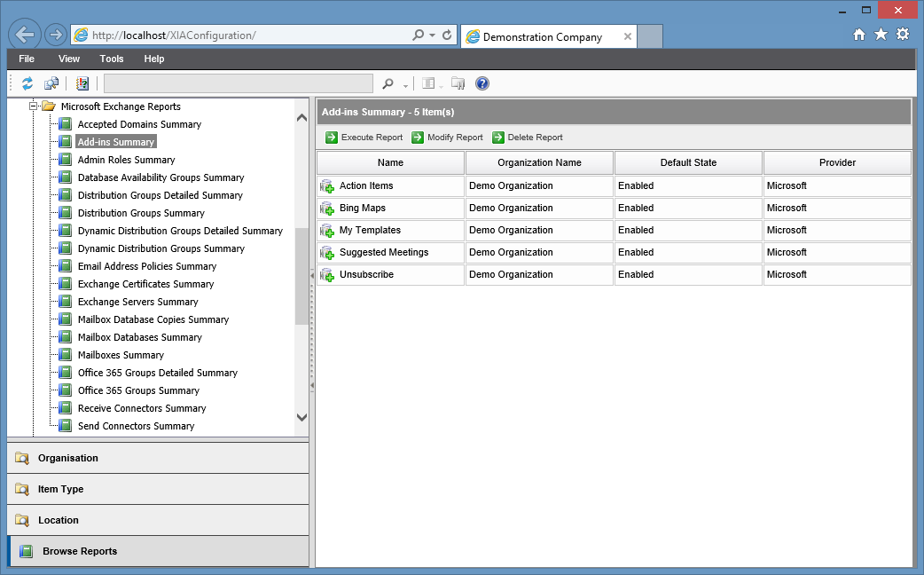924x575 pixels.
Task: Open the File menu
Action: coord(27,59)
